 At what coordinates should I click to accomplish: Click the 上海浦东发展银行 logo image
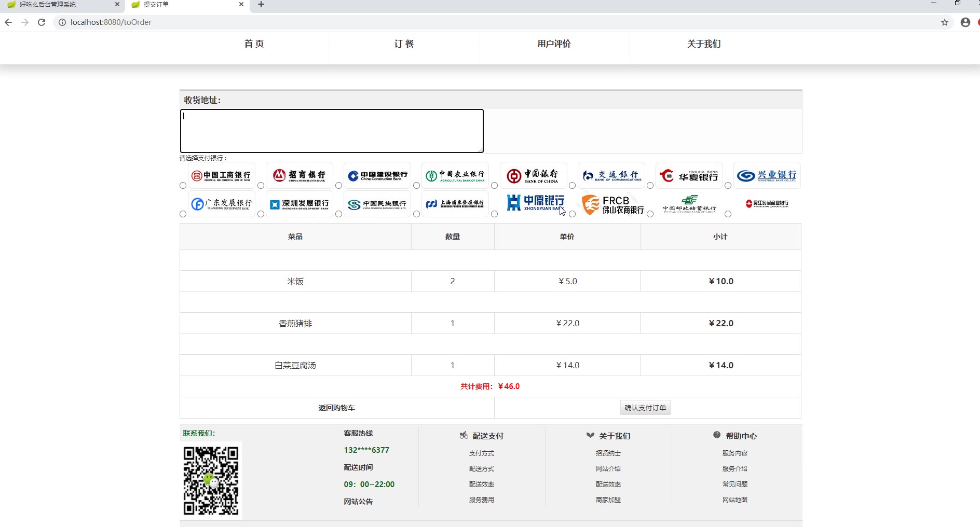455,204
